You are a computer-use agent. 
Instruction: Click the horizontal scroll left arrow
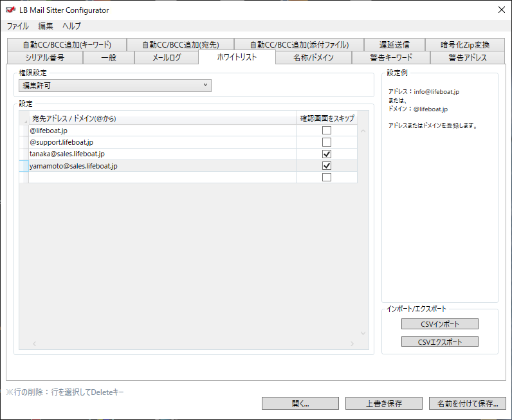[34, 343]
